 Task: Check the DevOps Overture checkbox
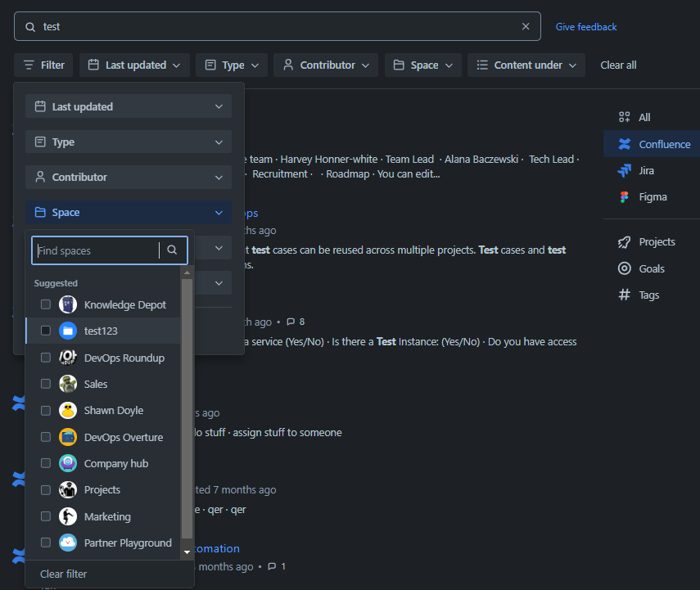(x=46, y=437)
